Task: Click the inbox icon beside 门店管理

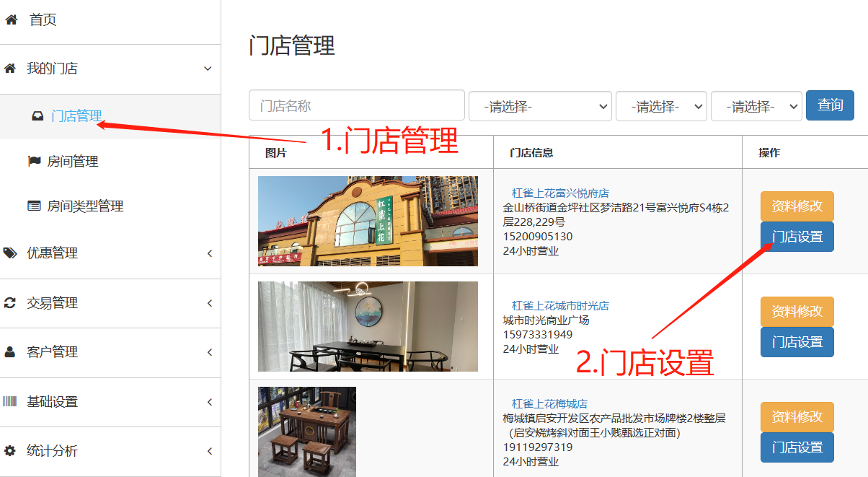Action: click(x=37, y=115)
